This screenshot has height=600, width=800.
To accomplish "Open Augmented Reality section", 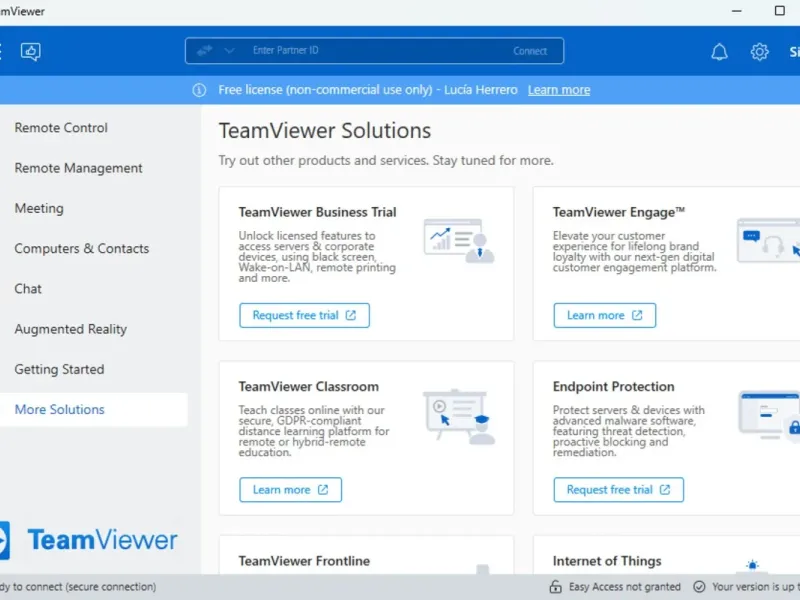I will click(x=71, y=329).
